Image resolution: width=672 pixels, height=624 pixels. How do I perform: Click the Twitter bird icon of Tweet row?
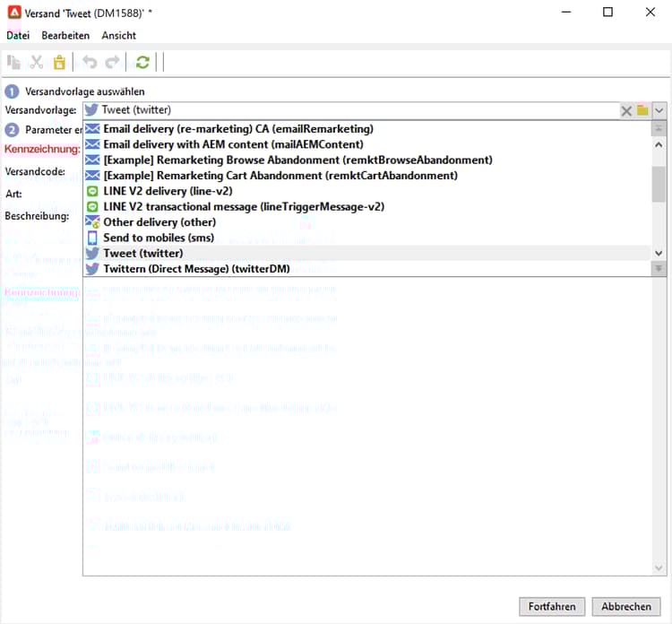coord(92,254)
